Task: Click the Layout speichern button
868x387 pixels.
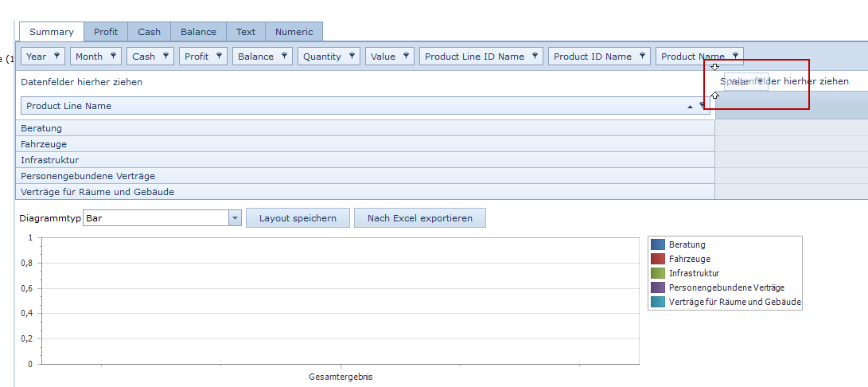Action: (x=298, y=218)
